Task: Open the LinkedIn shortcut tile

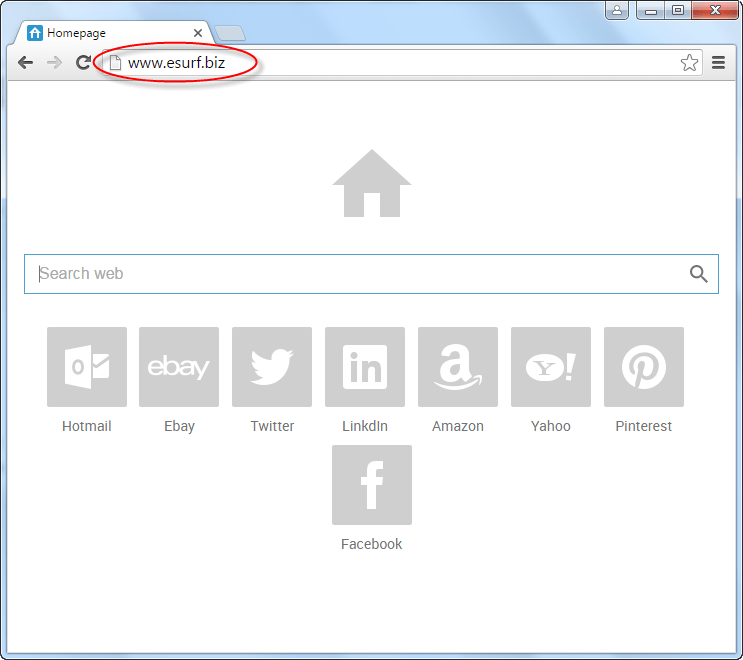Action: click(365, 367)
